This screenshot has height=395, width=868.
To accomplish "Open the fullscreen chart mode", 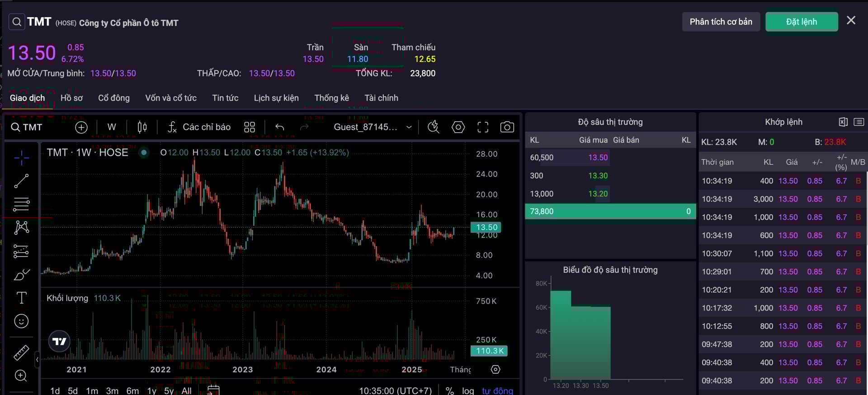I will [482, 127].
